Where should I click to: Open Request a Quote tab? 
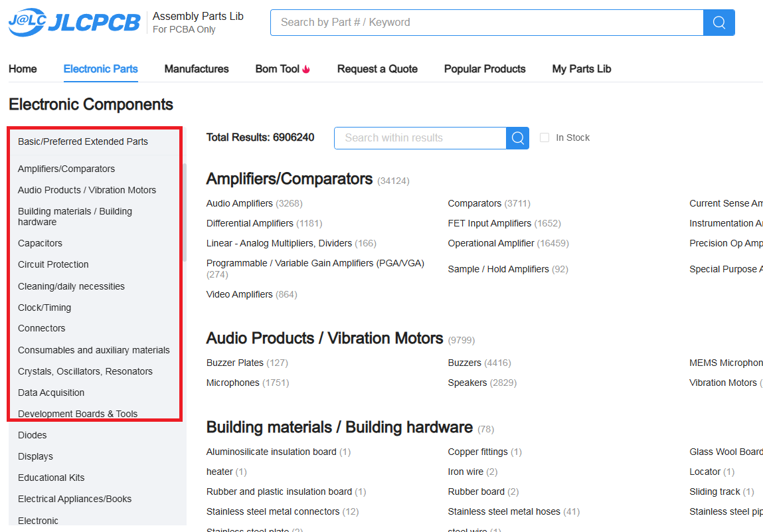coord(378,69)
